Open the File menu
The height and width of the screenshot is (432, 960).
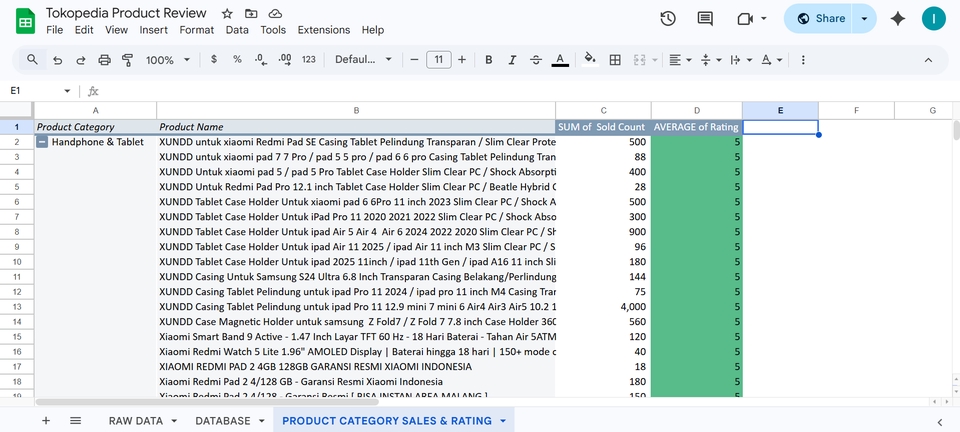coord(54,30)
